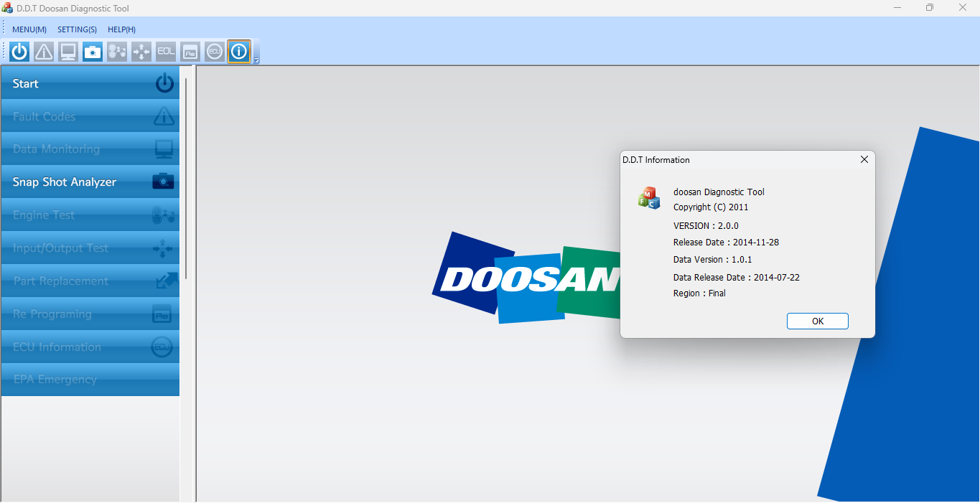The width and height of the screenshot is (980, 503).
Task: Select Data Monitoring in the sidebar
Action: [90, 149]
